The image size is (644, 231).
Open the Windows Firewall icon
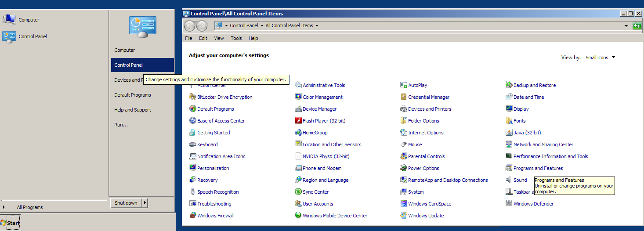pyautogui.click(x=193, y=216)
